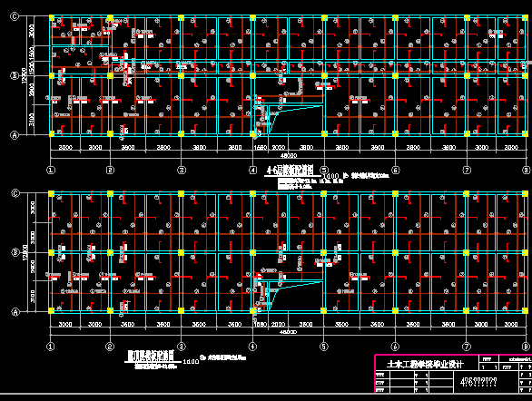The image size is (532, 401).
Task: Pick grid bubble 2 under the upper plan
Action: (x=110, y=171)
